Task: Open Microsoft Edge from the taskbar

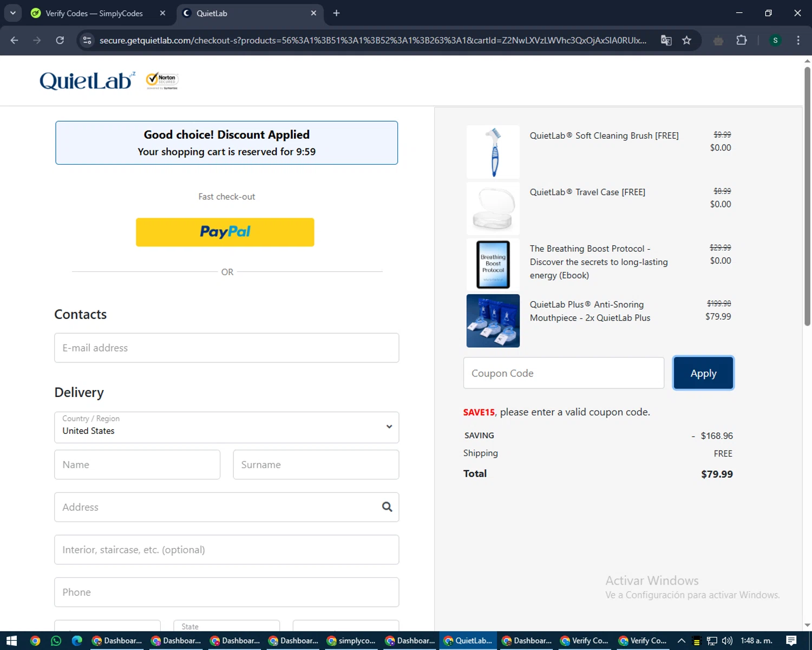Action: [77, 641]
